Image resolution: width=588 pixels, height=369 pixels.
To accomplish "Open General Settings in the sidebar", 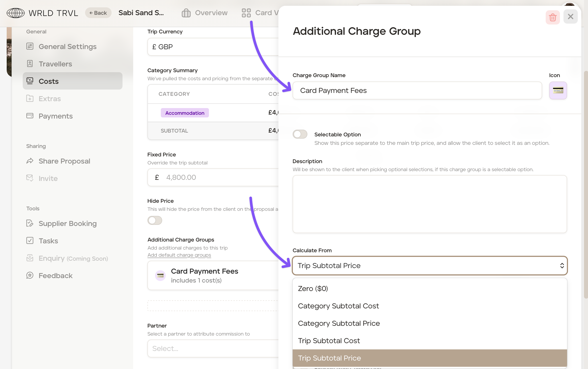I will coord(67,46).
